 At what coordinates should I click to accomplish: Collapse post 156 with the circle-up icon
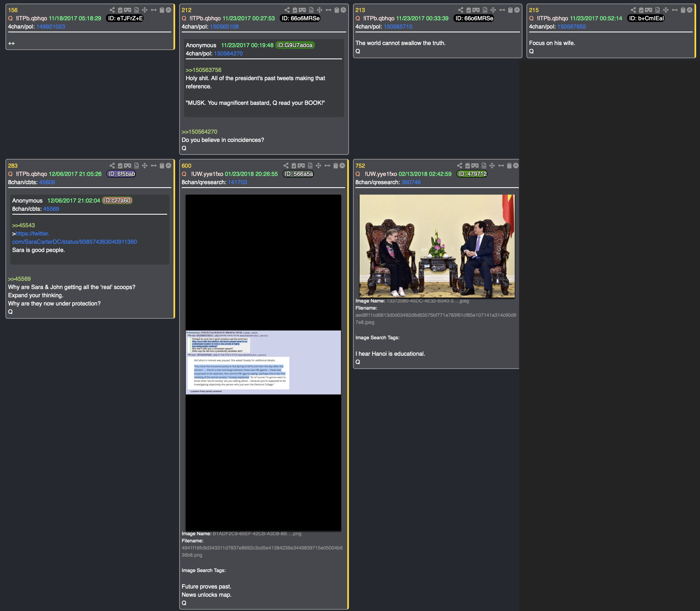[169, 10]
